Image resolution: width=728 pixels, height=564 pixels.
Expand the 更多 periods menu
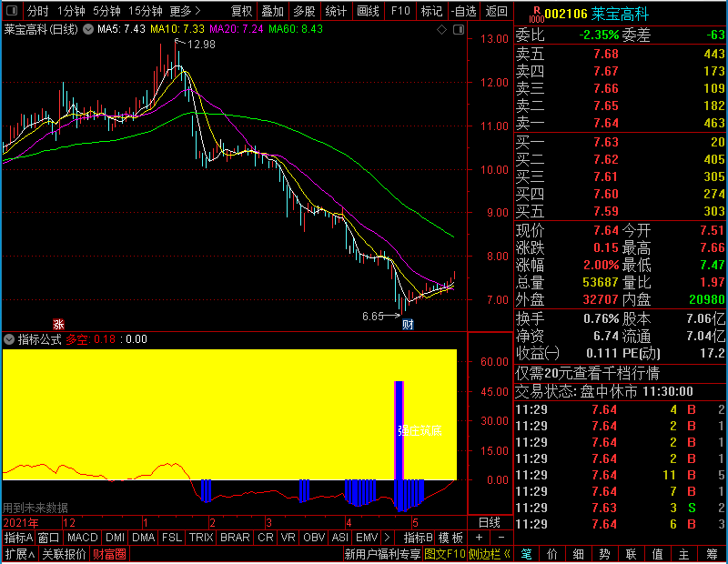tap(185, 11)
